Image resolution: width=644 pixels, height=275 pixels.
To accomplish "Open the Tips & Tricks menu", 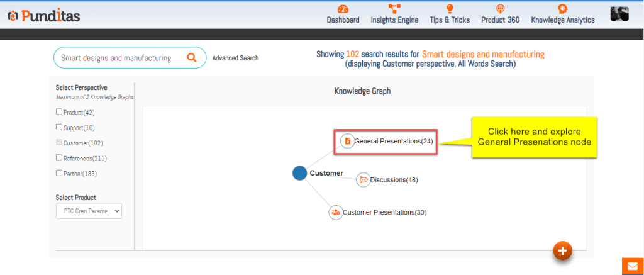I will coord(449,14).
